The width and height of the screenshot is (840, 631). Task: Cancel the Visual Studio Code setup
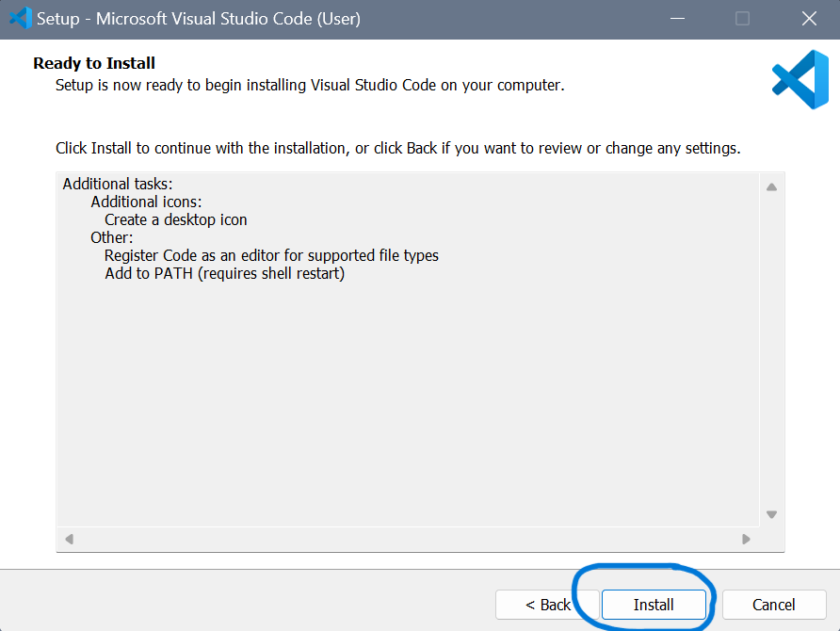click(773, 605)
